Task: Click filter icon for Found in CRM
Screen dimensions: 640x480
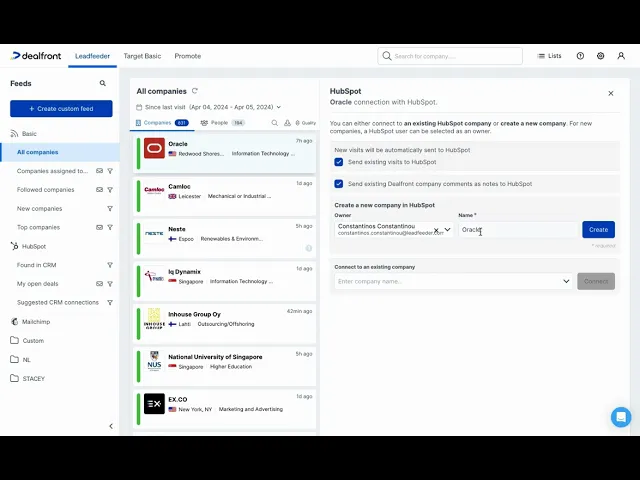Action: point(110,265)
